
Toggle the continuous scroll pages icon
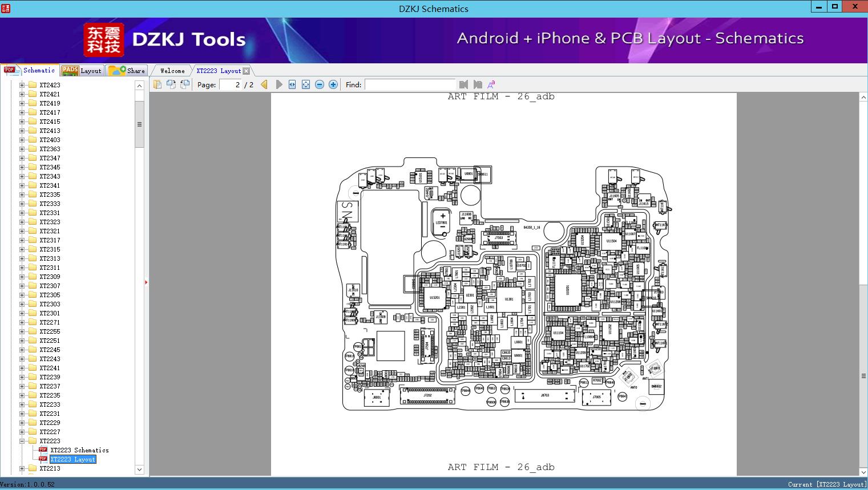tap(184, 84)
